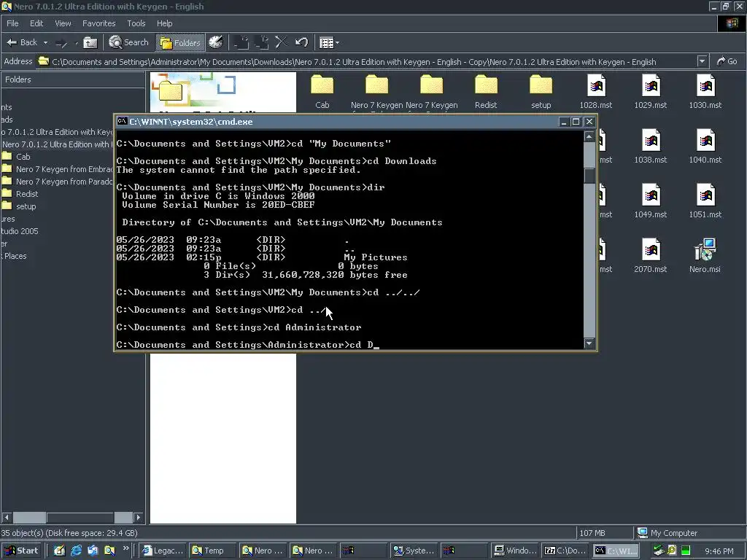The height and width of the screenshot is (560, 747).
Task: Launch Outlook Express from Quick Launch
Action: pos(93,551)
